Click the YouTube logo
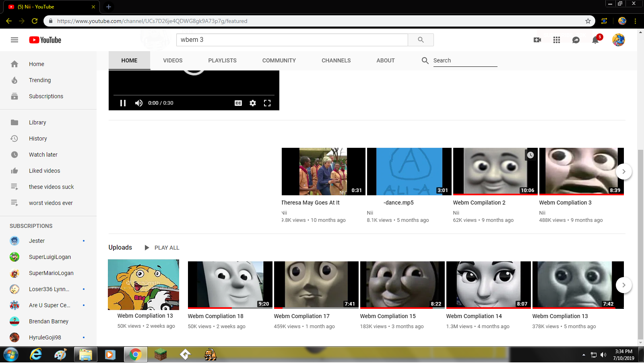 coord(45,40)
